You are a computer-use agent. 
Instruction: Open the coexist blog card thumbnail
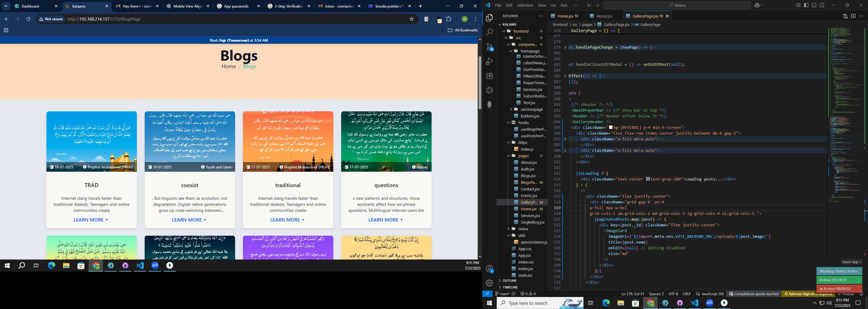[190, 141]
